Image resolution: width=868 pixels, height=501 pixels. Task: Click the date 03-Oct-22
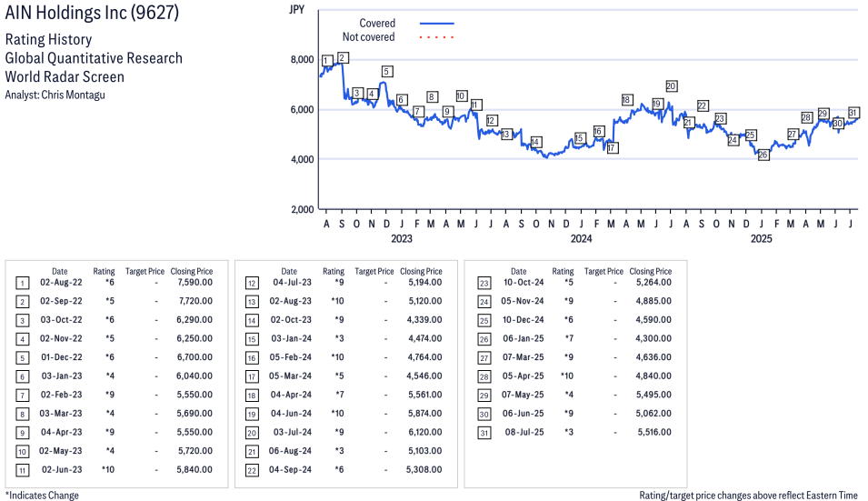click(x=61, y=320)
